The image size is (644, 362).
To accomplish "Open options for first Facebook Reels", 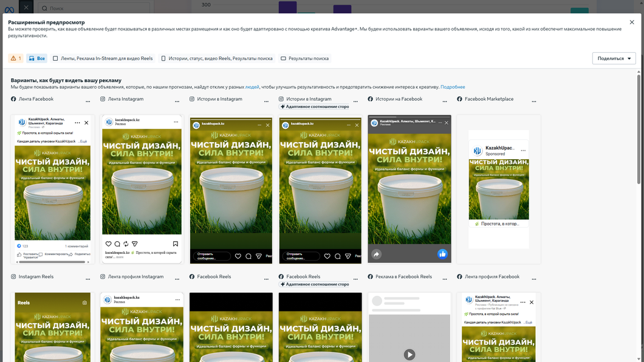I will tap(266, 279).
